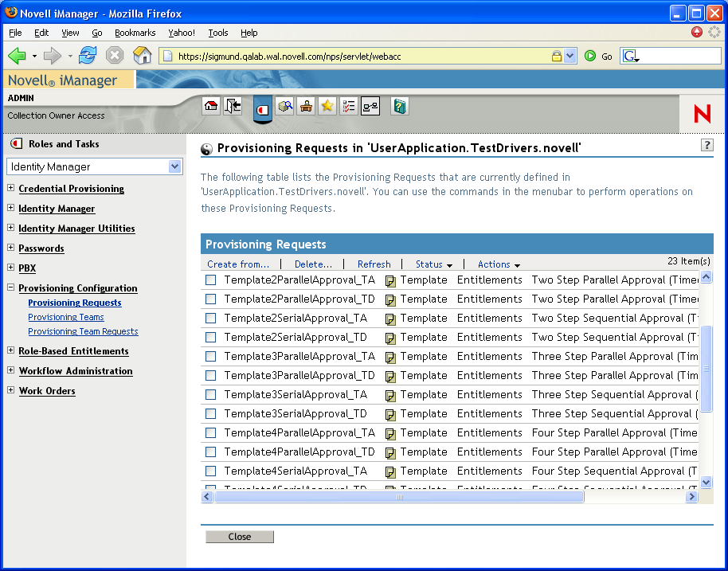
Task: Click the table scroll down arrow
Action: [x=706, y=482]
